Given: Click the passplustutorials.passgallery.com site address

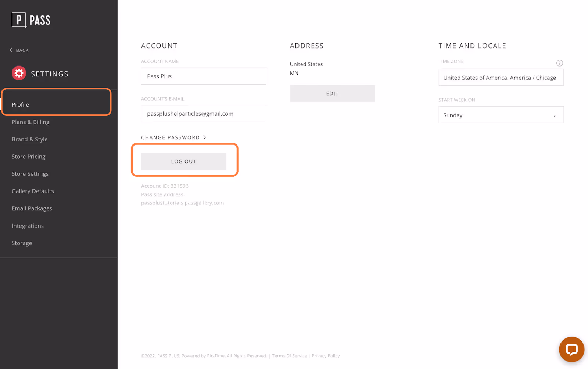Looking at the screenshot, I should pyautogui.click(x=182, y=203).
